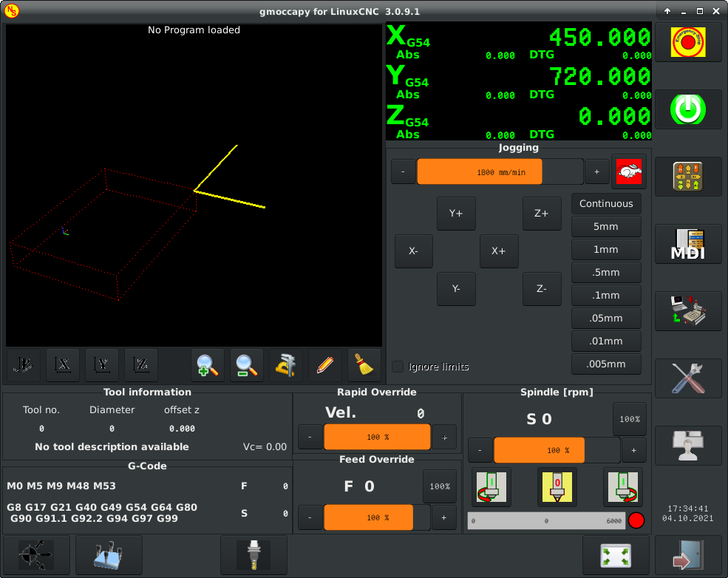This screenshot has width=728, height=578.
Task: Set preview to Z view
Action: tap(141, 365)
